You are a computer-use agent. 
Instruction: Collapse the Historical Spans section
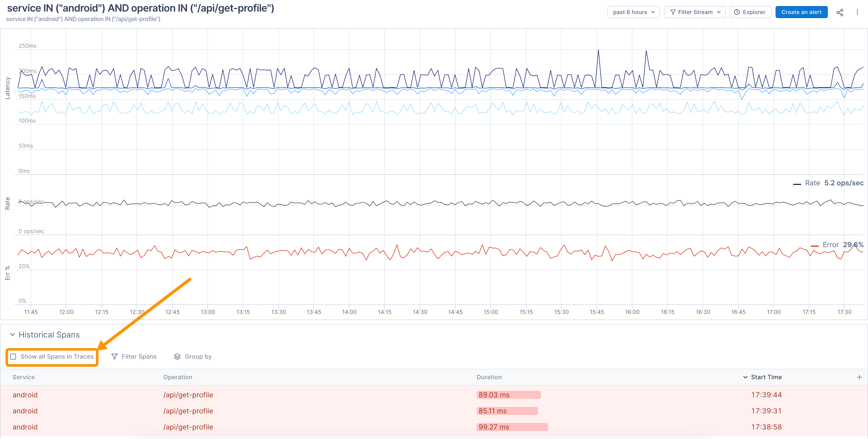(x=13, y=335)
